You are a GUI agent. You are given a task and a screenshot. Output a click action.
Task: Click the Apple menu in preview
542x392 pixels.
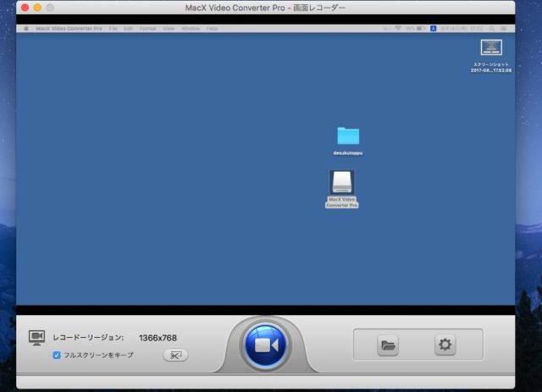click(26, 28)
